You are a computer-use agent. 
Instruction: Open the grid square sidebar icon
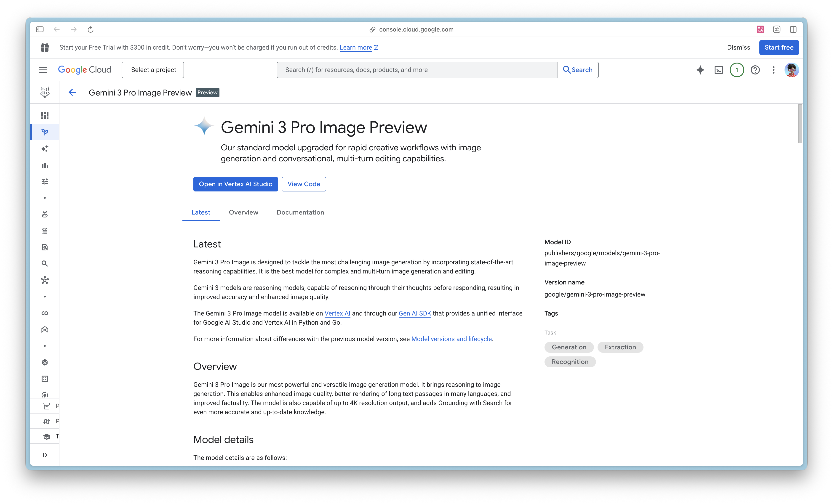point(45,379)
